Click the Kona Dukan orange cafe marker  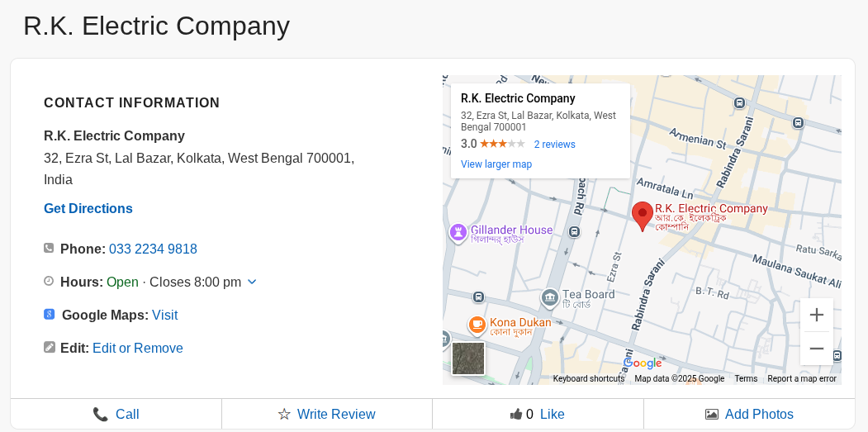point(477,325)
